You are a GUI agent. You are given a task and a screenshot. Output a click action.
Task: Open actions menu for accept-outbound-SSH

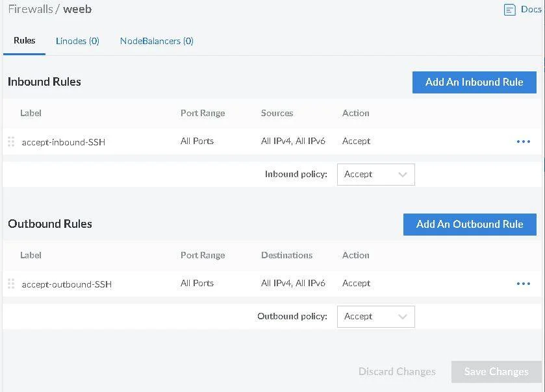pyautogui.click(x=524, y=284)
